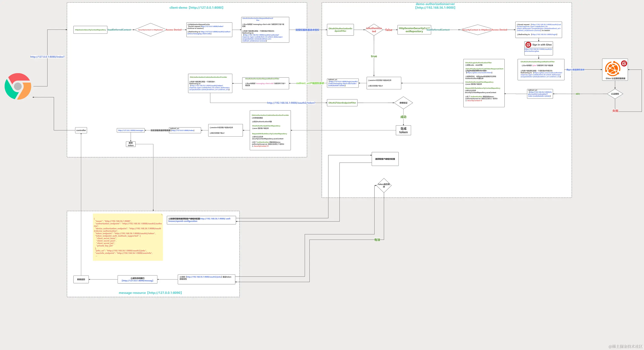Image resolution: width=644 pixels, height=350 pixels.
Task: Open http://127.0.0.1:8090/messages box link
Action: pos(131,130)
